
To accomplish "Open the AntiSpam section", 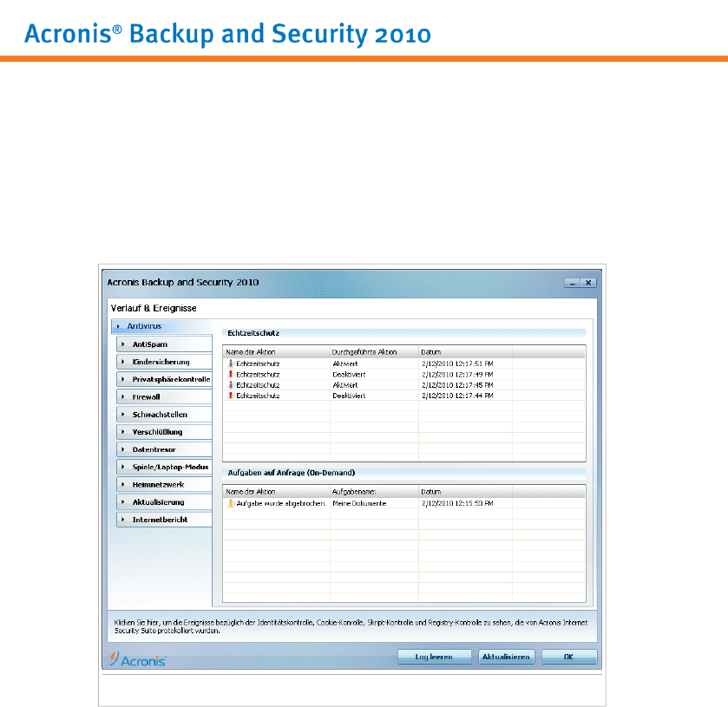I will pos(164,344).
